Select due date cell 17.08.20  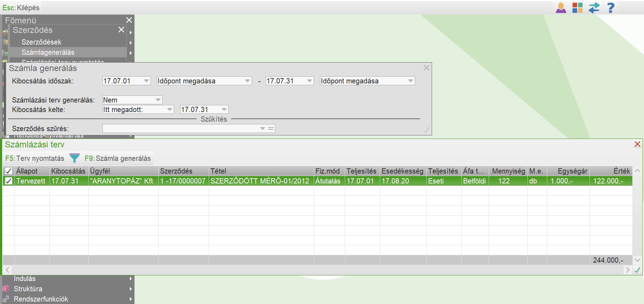(x=403, y=181)
